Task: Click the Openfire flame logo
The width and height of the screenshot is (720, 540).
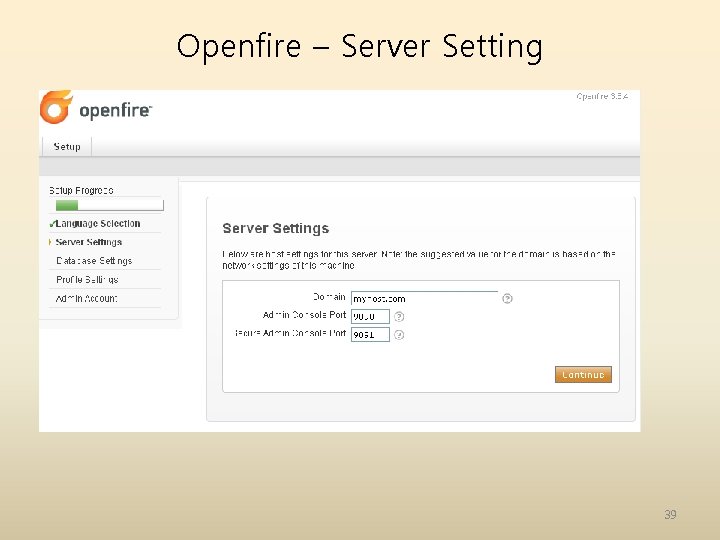Action: point(56,107)
